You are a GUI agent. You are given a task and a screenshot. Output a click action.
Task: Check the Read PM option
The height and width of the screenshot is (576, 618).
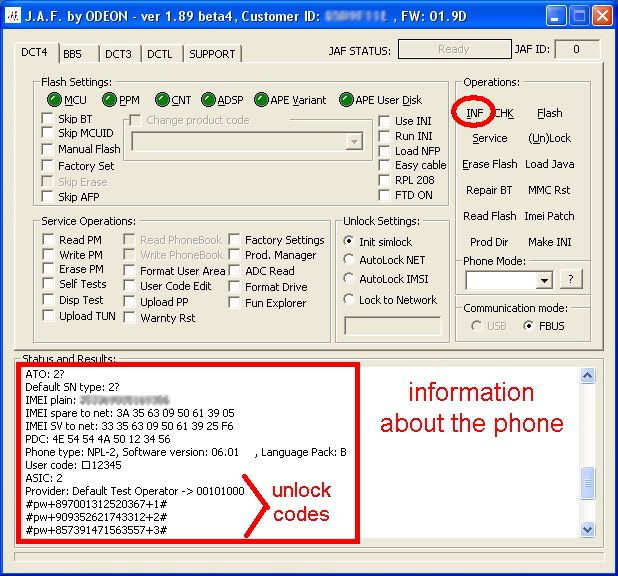pyautogui.click(x=48, y=239)
